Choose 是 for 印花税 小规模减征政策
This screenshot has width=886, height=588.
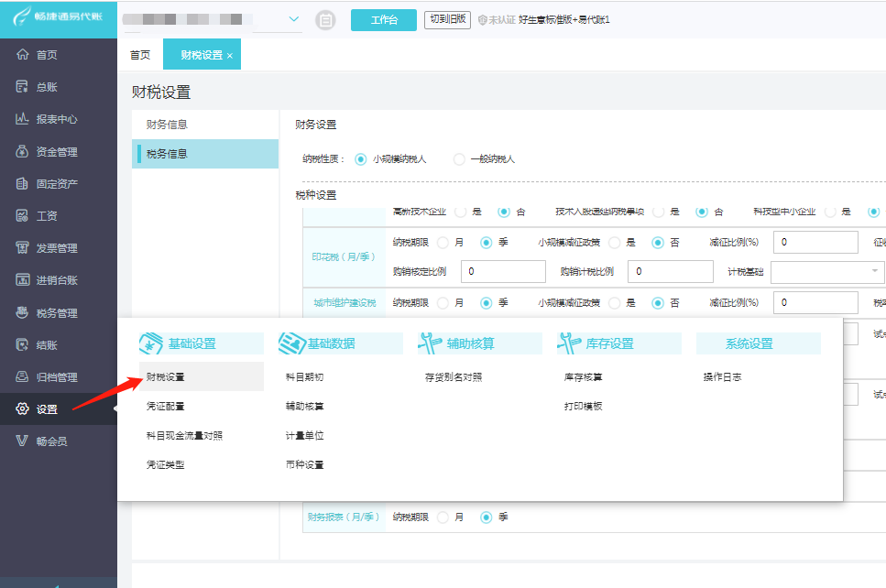(x=615, y=243)
